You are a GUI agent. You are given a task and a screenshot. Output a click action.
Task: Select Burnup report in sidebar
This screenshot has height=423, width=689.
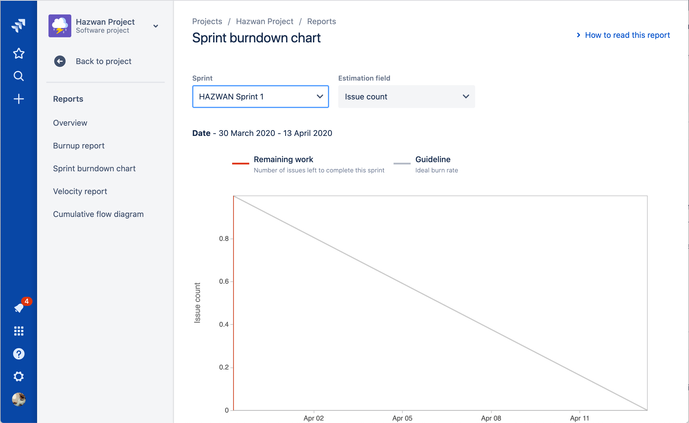[79, 146]
